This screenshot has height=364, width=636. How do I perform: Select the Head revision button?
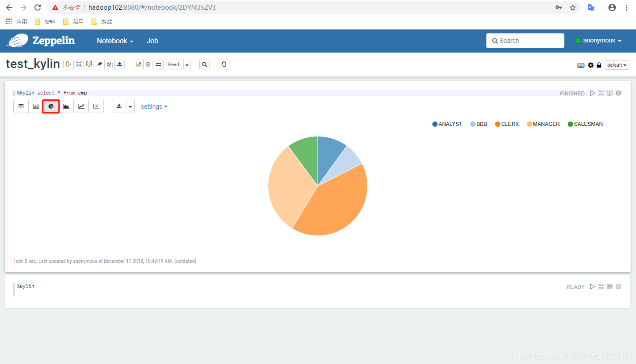[x=173, y=64]
